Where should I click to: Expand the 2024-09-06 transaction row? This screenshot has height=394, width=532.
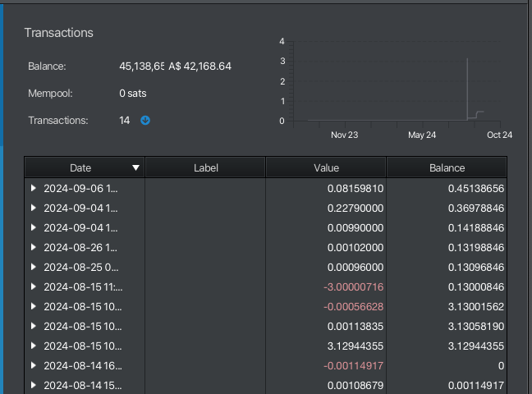pyautogui.click(x=34, y=188)
